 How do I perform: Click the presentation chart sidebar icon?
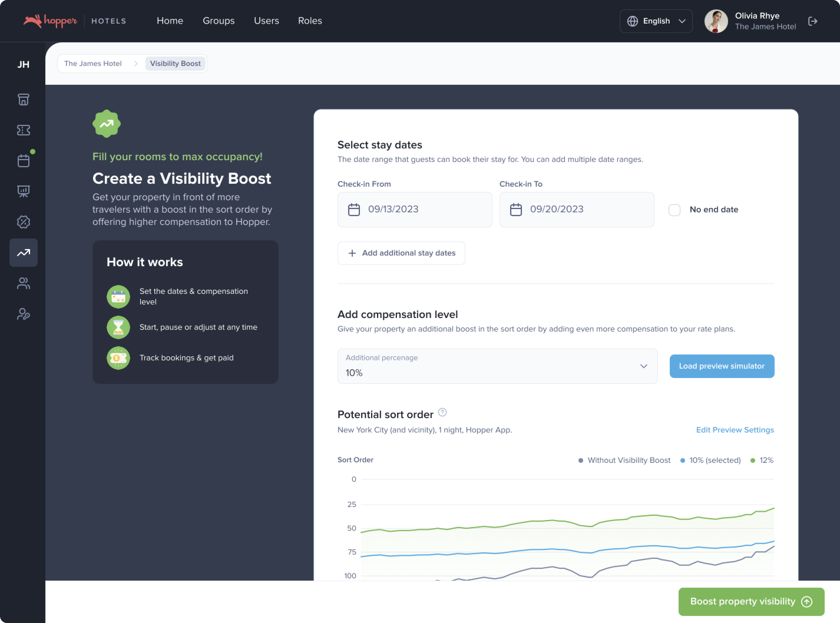[23, 191]
